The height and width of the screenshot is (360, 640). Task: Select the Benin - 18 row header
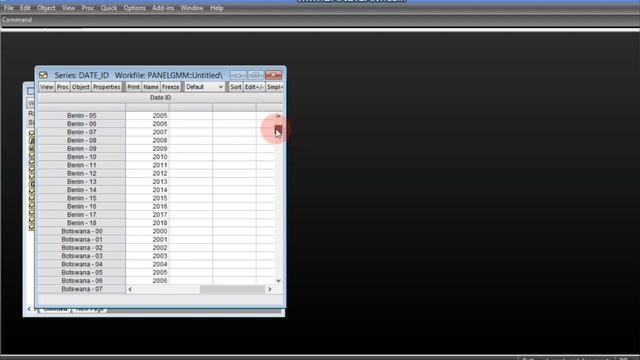(82, 223)
